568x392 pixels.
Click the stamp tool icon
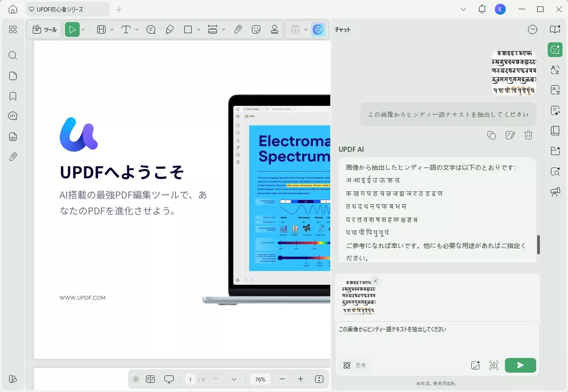tap(274, 29)
